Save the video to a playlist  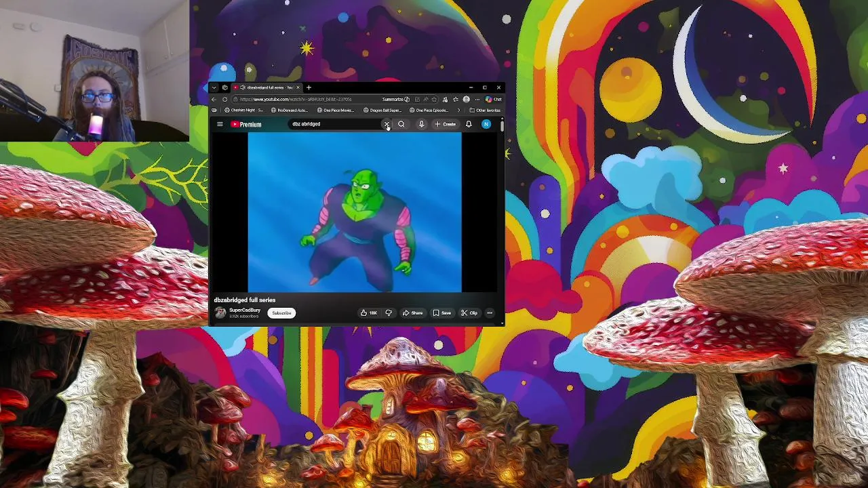(x=442, y=313)
